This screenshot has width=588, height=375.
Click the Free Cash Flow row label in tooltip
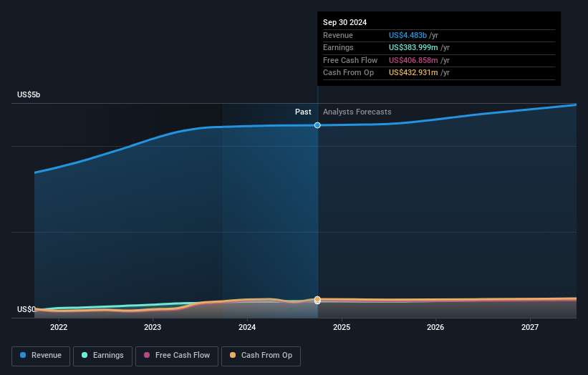point(350,60)
